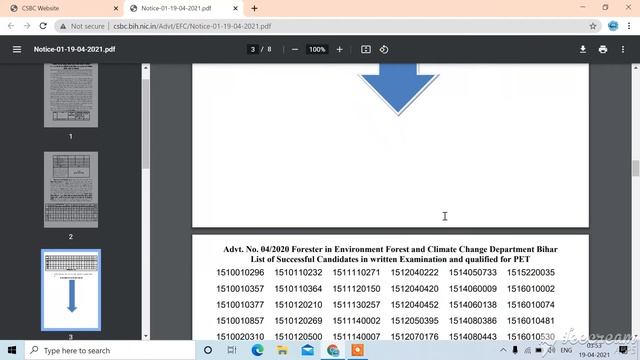Screen dimensions: 640x360
Task: Open page 1 thumbnail
Action: tap(71, 95)
